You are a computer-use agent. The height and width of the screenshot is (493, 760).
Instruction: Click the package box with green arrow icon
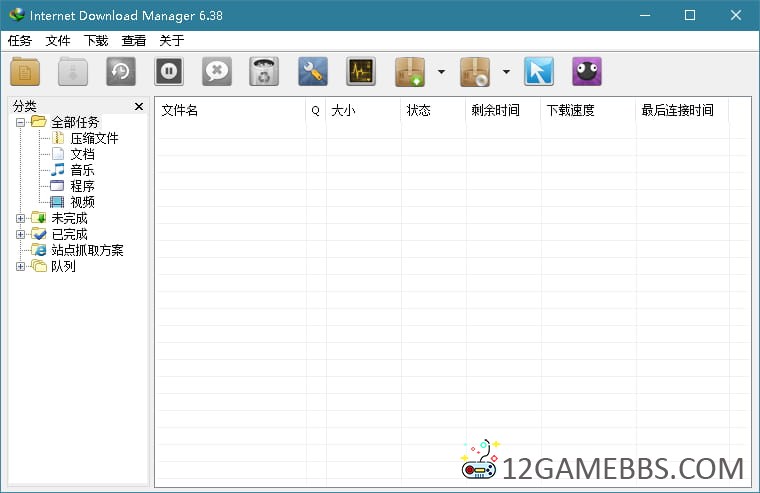(410, 72)
